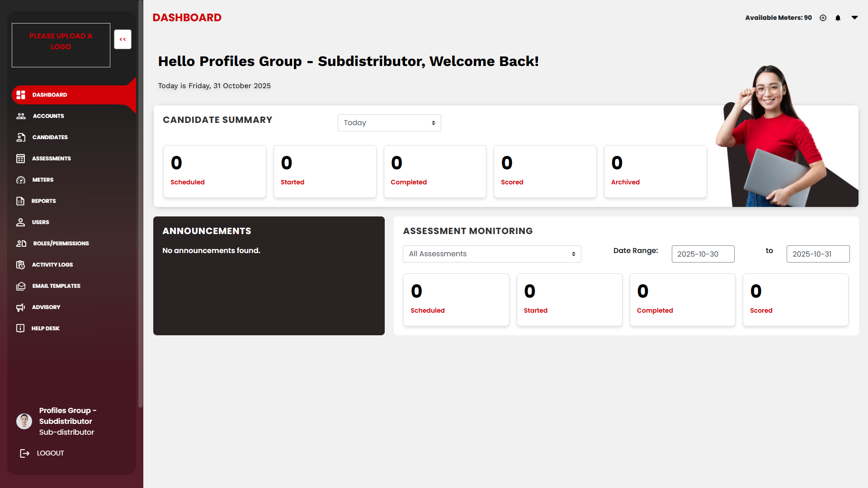Click the Email Templates envelope icon

[21, 286]
